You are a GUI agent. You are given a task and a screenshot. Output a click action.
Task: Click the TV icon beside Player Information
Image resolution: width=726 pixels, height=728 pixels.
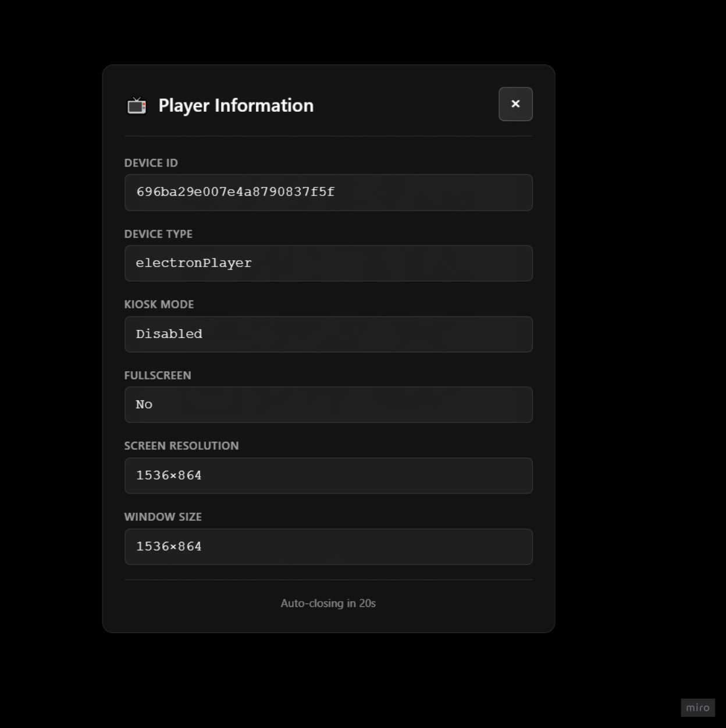[x=136, y=105]
